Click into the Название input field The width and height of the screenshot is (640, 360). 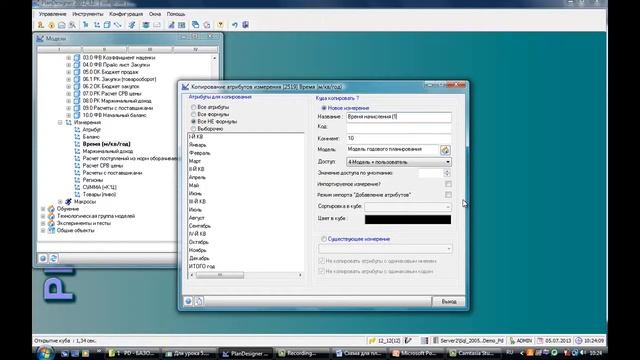pyautogui.click(x=399, y=117)
